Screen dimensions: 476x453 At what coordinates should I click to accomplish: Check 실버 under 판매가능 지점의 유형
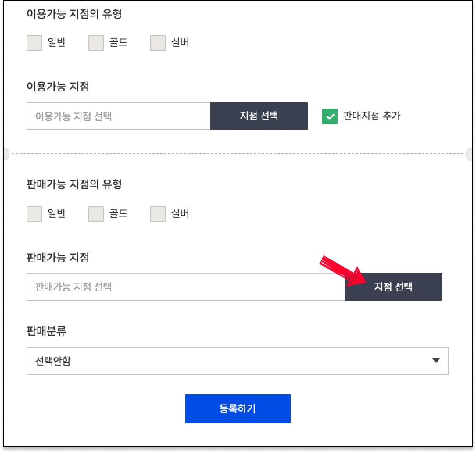158,214
